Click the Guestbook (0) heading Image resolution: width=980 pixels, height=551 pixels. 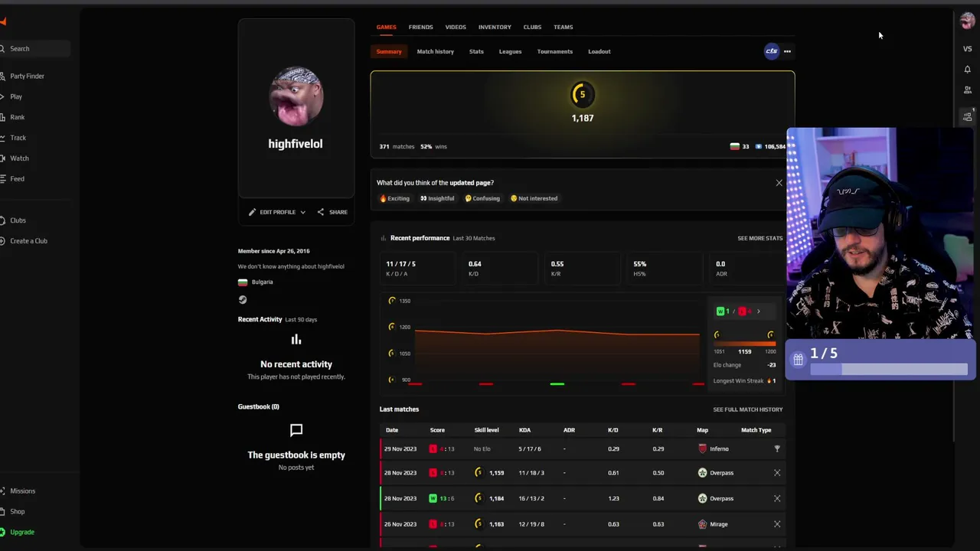(x=258, y=407)
